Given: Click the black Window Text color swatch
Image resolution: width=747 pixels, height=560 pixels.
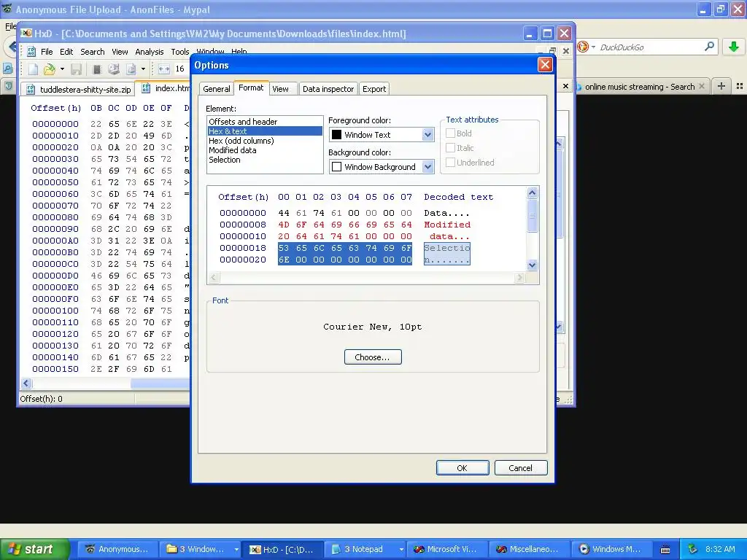Looking at the screenshot, I should point(336,135).
